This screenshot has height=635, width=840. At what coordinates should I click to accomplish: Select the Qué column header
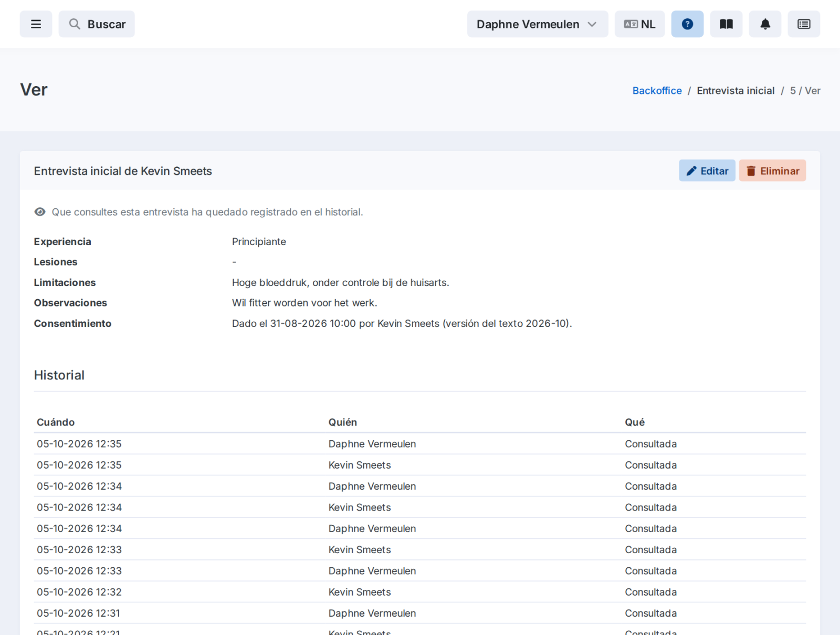(635, 422)
